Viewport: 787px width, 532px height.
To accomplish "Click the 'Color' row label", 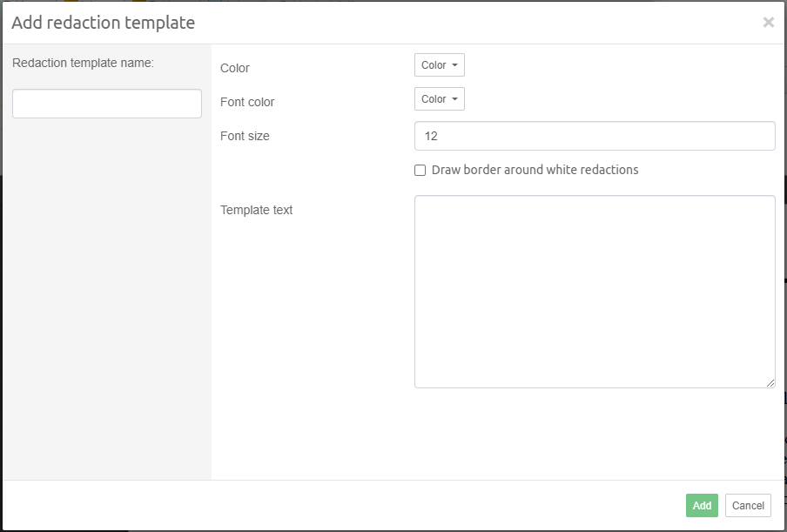I will point(235,68).
